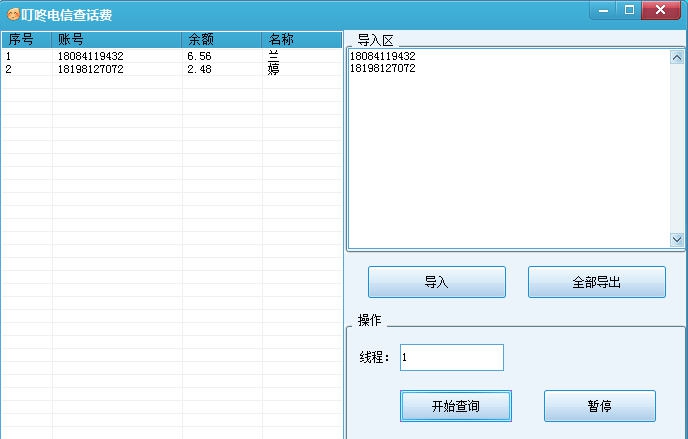
Task: Pause the query with 暂停 button
Action: [x=600, y=406]
